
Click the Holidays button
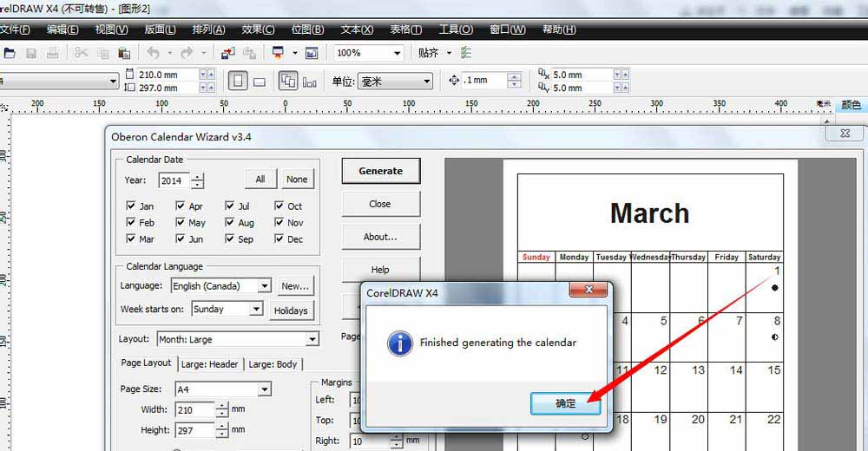(291, 310)
